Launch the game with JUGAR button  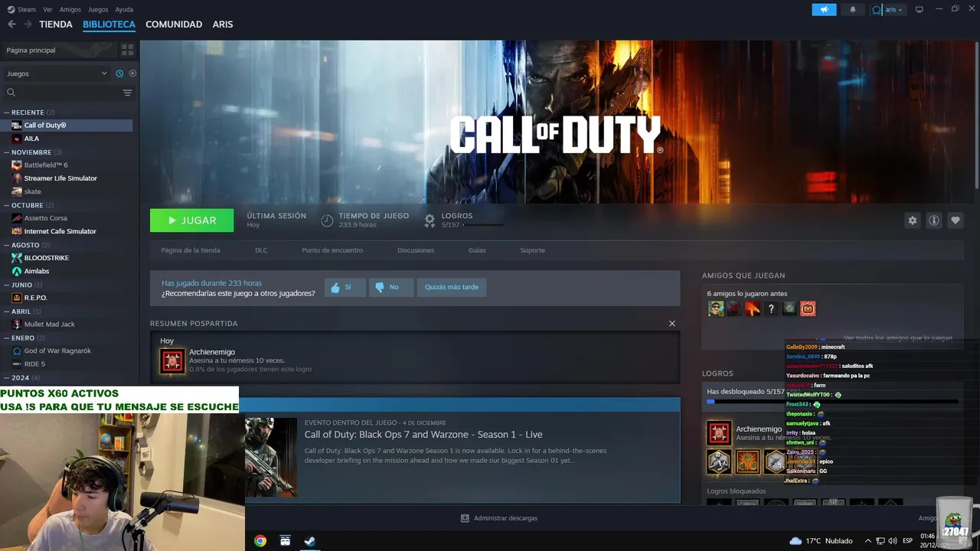(x=191, y=220)
